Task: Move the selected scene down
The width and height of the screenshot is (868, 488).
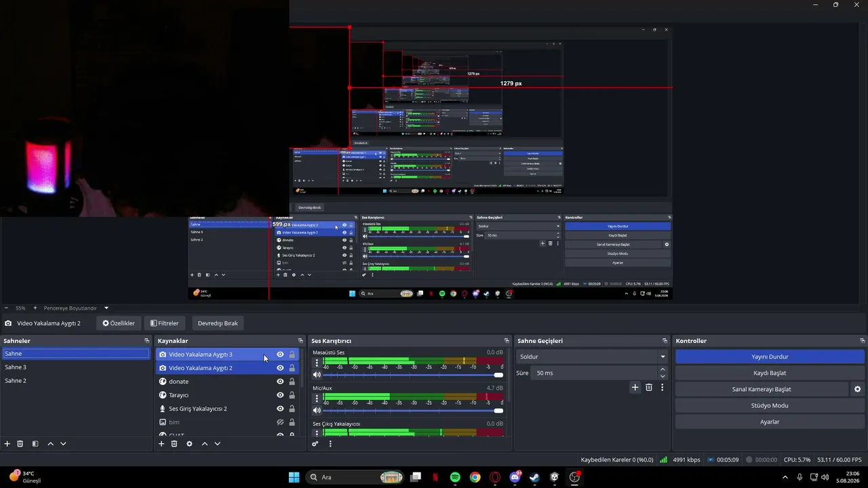Action: coord(63,444)
